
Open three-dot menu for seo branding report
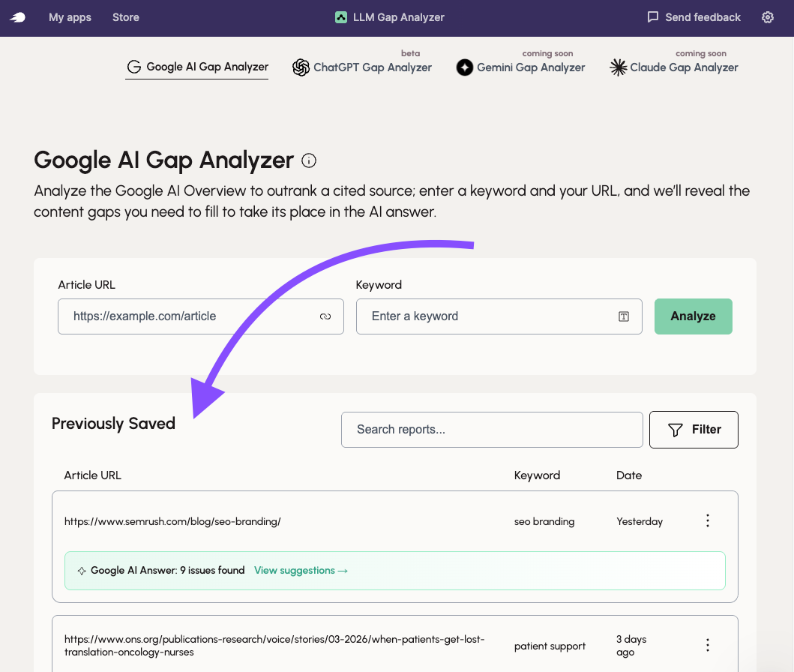tap(707, 520)
